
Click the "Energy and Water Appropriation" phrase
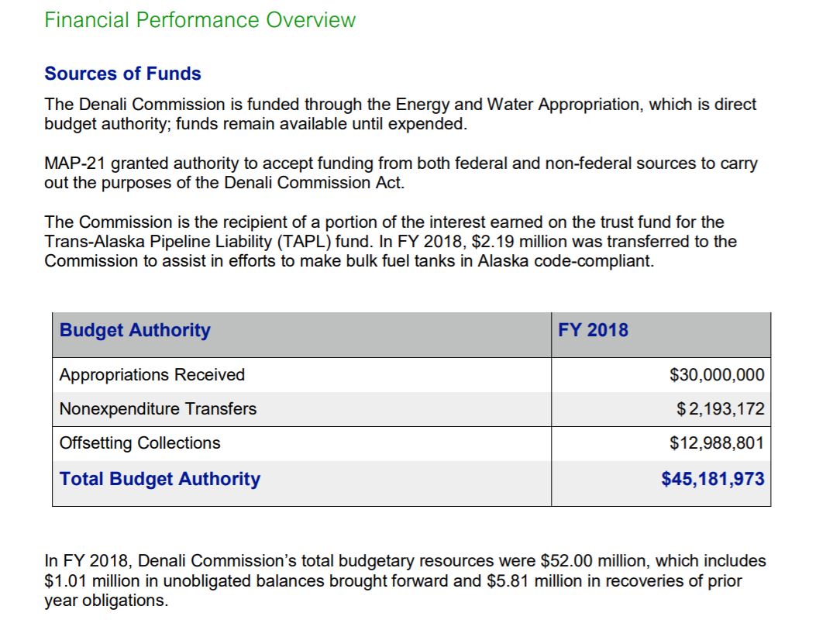click(x=518, y=104)
